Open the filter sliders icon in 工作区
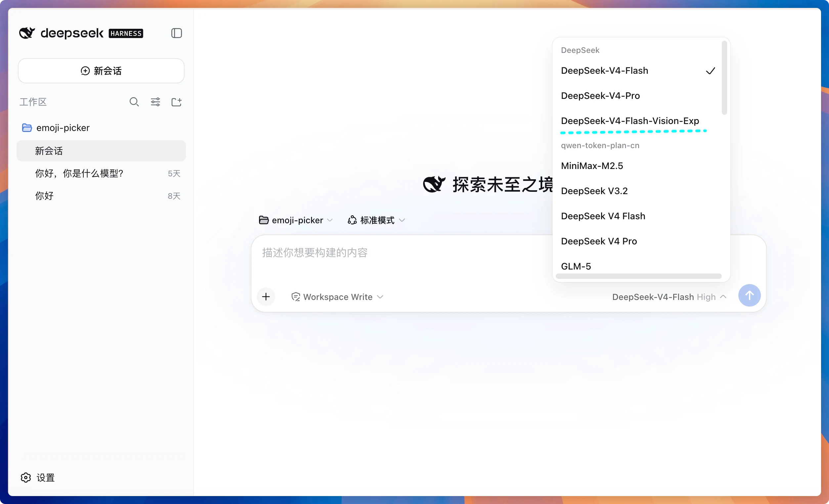 [155, 102]
